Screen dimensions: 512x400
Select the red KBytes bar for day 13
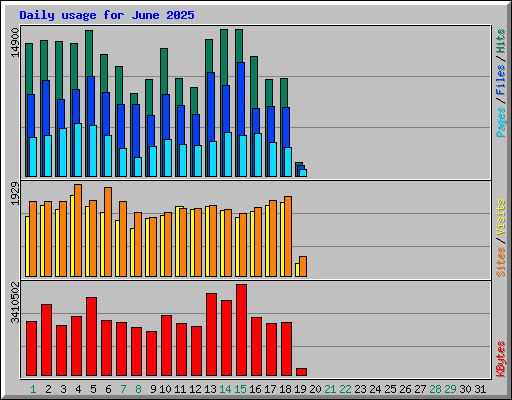tap(211, 335)
